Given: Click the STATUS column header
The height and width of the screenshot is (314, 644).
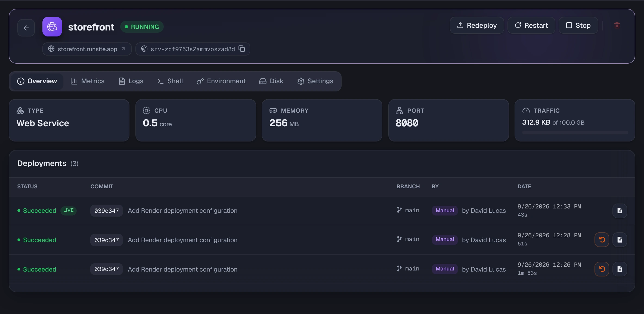Looking at the screenshot, I should click(27, 186).
